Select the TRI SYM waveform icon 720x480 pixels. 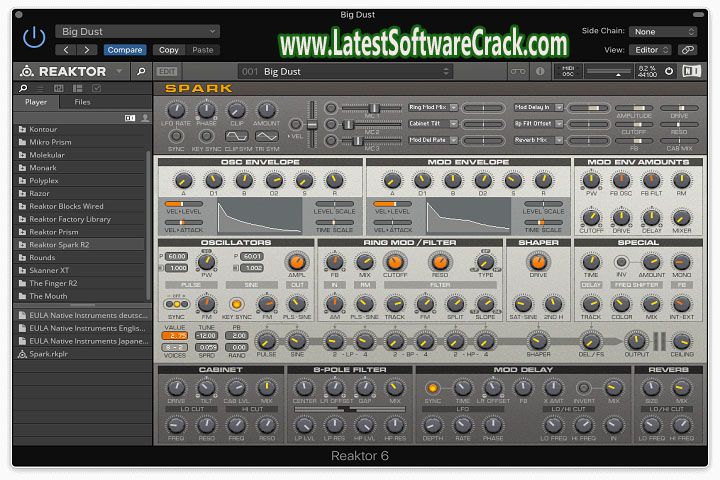coord(267,136)
